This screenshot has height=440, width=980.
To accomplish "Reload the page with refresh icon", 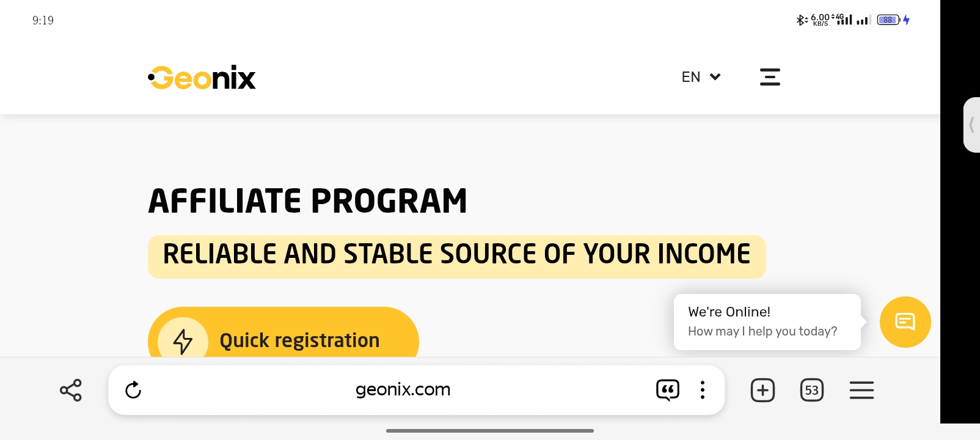I will point(133,390).
